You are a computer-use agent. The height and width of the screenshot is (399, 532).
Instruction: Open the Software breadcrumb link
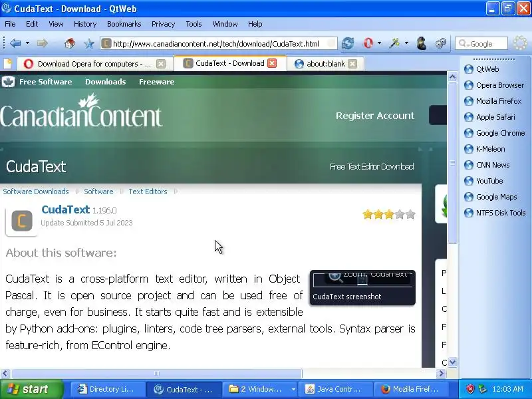point(98,192)
